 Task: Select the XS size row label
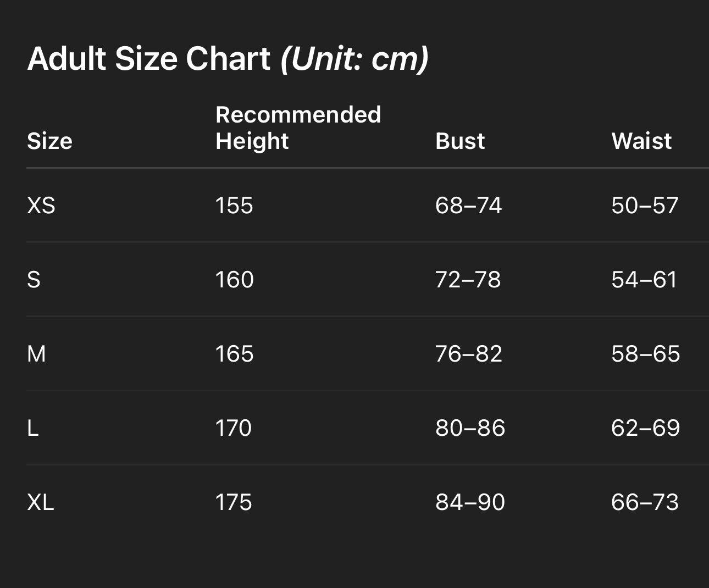(41, 206)
